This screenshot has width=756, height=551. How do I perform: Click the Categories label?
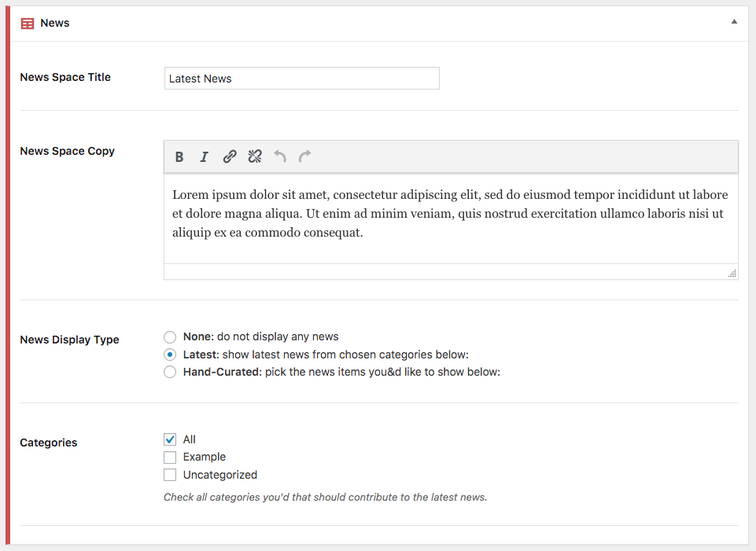[48, 443]
